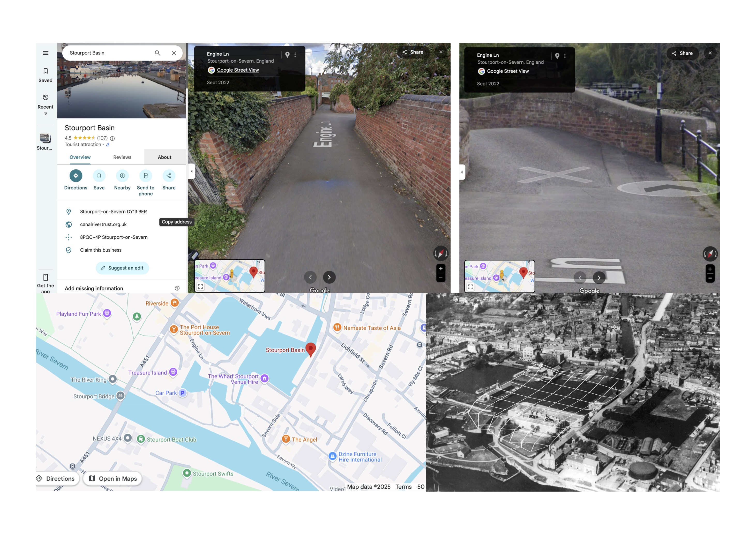Expand the minimap in right Street View
Viewport: 756px width, 534px height.
point(470,287)
